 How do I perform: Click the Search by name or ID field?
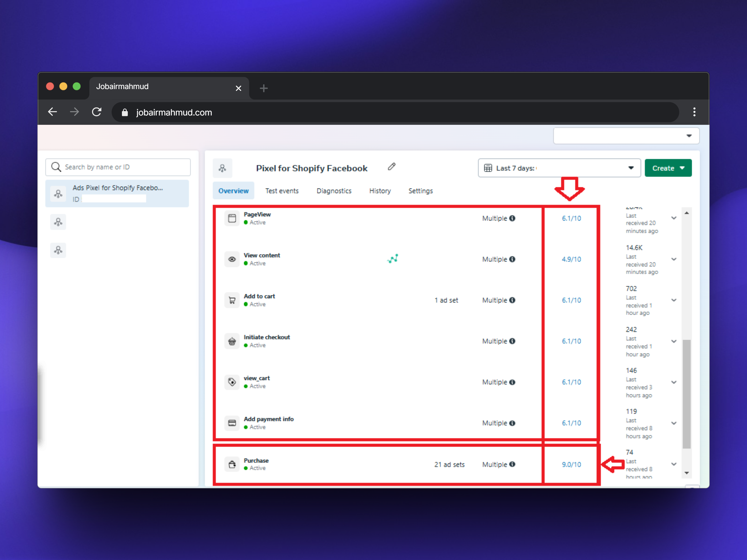118,167
